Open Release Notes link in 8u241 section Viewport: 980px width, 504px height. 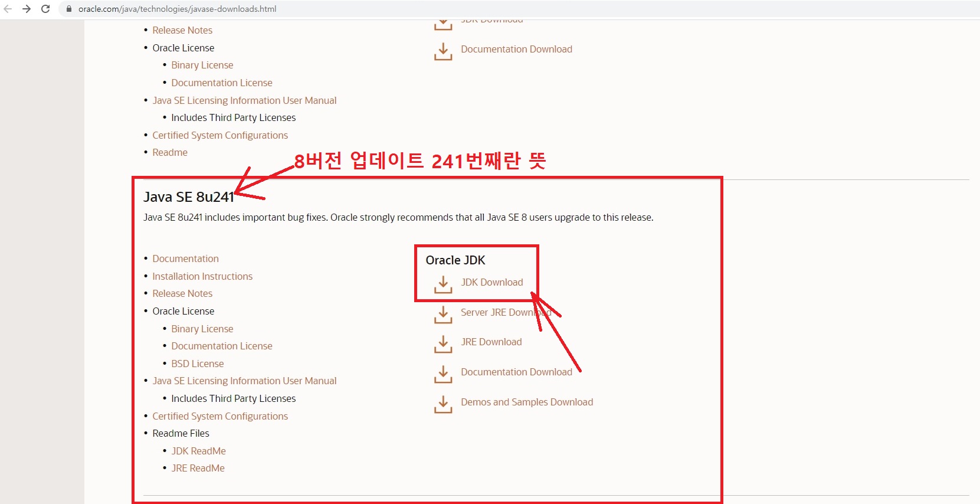(182, 293)
